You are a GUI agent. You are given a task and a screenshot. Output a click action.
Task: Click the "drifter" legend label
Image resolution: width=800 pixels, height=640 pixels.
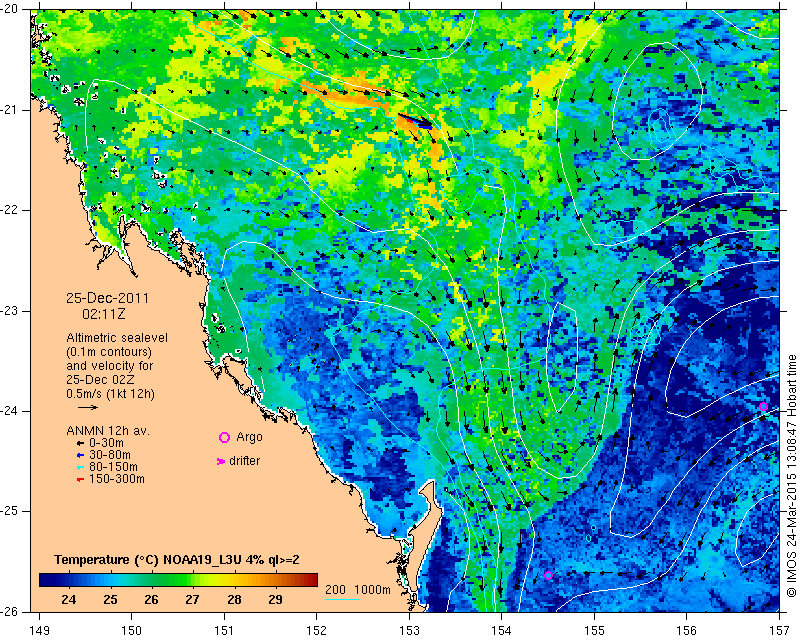(244, 461)
